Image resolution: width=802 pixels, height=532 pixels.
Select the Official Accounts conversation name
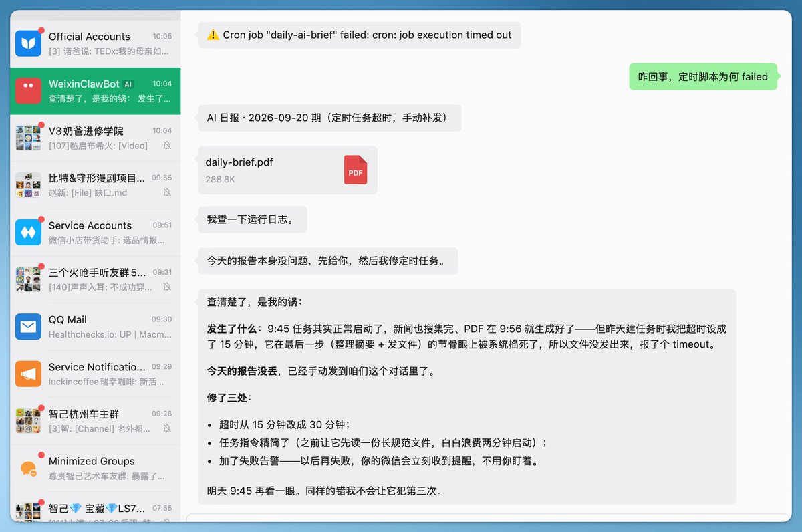(x=90, y=37)
